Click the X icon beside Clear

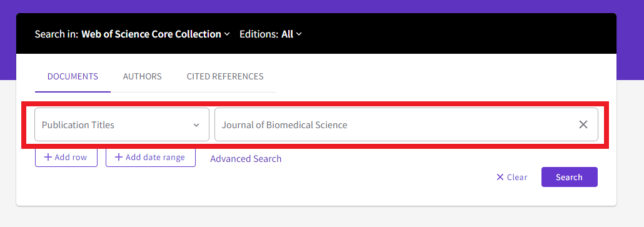[x=500, y=177]
